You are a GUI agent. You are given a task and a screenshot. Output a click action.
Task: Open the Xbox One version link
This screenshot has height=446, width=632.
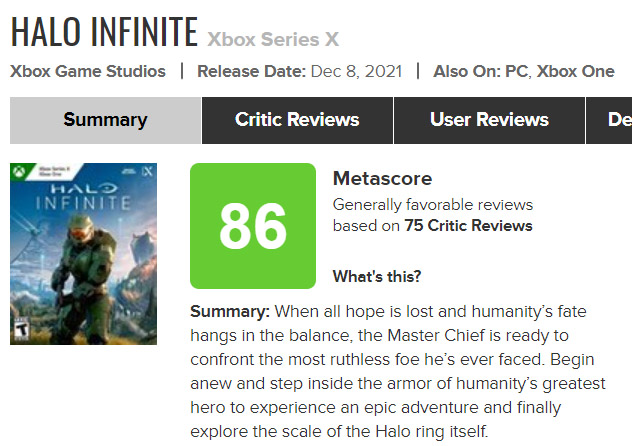(x=576, y=71)
